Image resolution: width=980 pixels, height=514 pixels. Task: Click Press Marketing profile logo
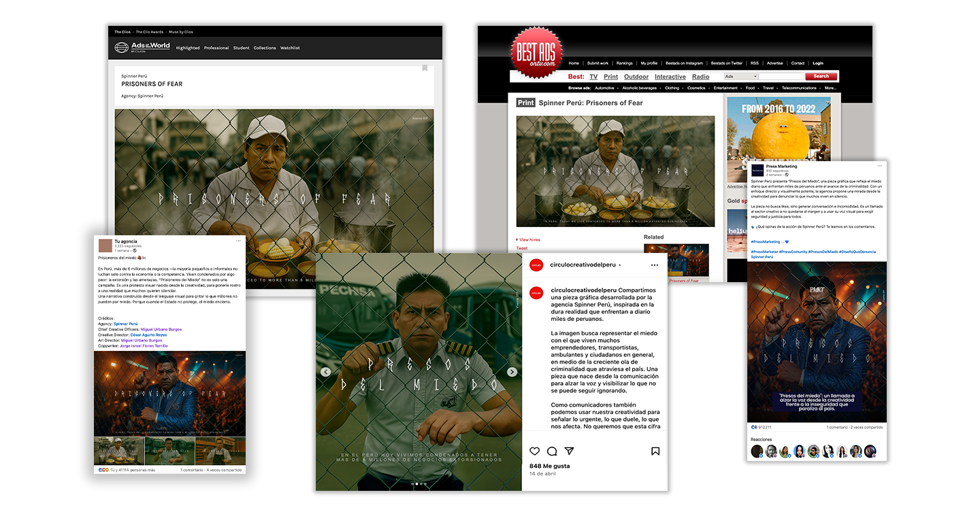click(757, 171)
